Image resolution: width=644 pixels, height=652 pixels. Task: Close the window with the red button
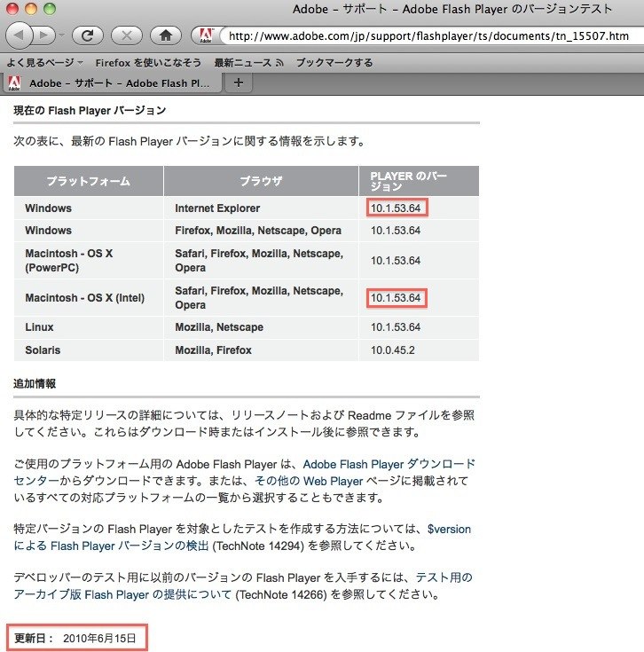tap(12, 9)
